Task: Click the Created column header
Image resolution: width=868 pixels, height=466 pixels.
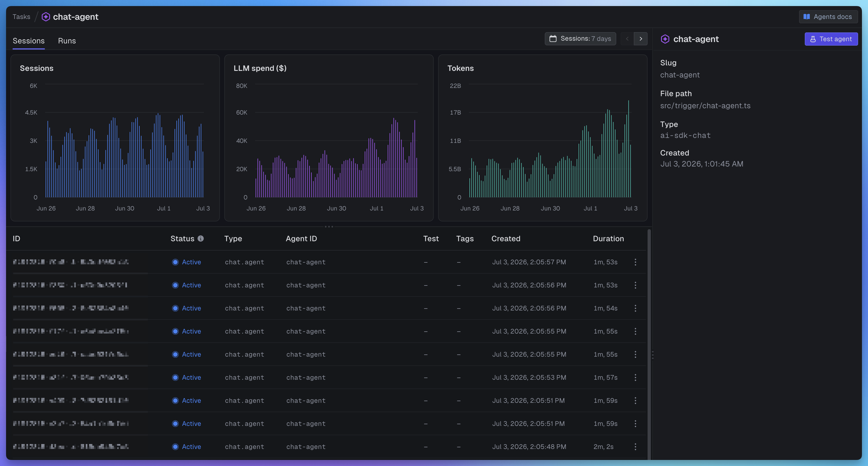Action: pos(506,238)
